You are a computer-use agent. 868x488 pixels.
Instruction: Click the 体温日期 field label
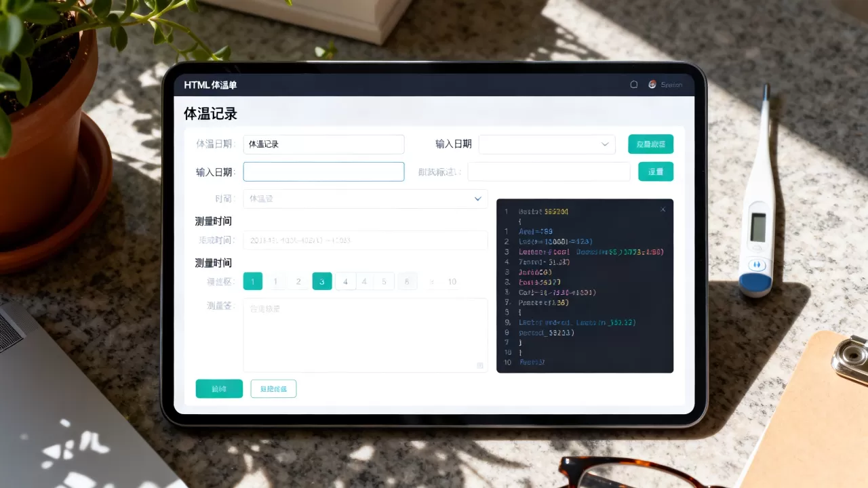tap(214, 144)
